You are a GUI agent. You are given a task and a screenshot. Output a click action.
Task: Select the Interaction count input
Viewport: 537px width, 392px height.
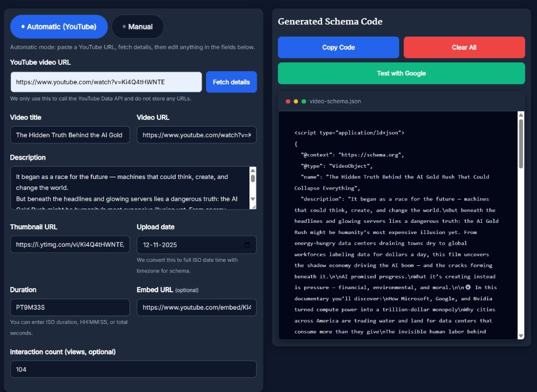[x=133, y=369]
